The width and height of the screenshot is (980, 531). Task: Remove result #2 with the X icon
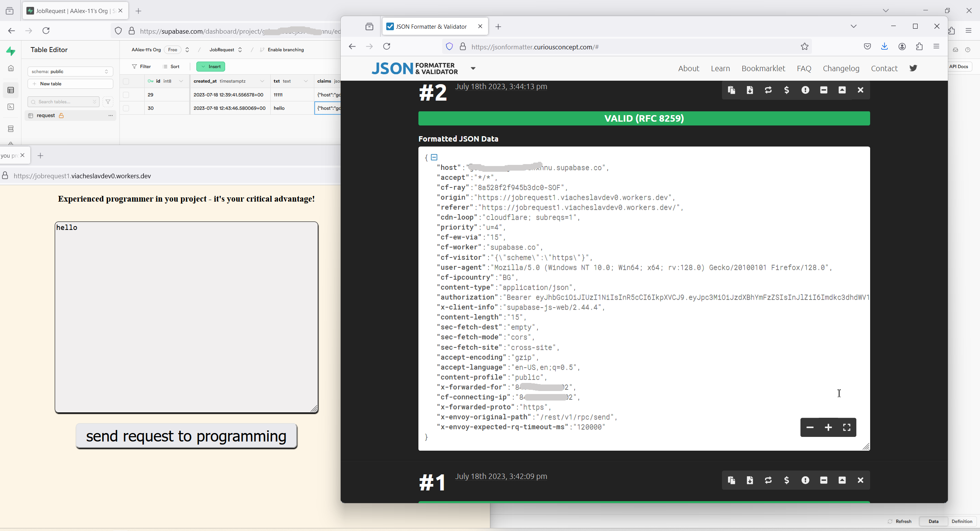click(861, 90)
